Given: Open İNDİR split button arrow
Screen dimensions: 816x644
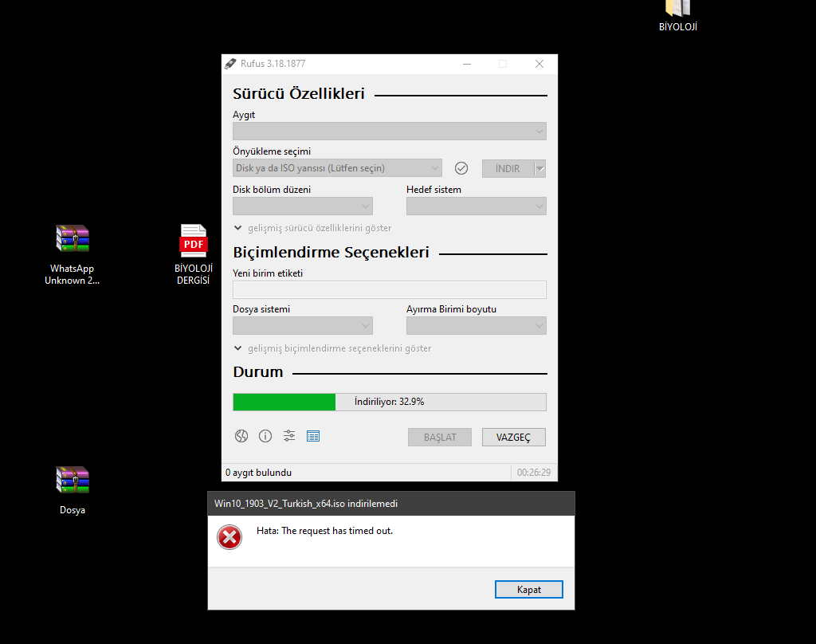Looking at the screenshot, I should [540, 169].
